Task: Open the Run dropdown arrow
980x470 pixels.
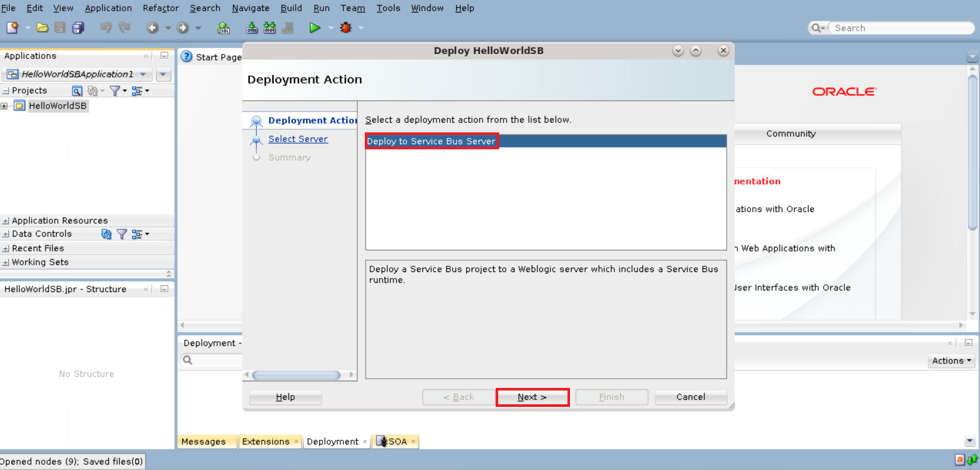Action: (x=330, y=28)
